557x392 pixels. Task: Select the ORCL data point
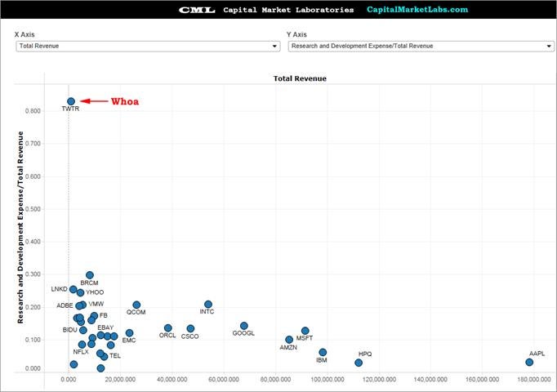(168, 328)
